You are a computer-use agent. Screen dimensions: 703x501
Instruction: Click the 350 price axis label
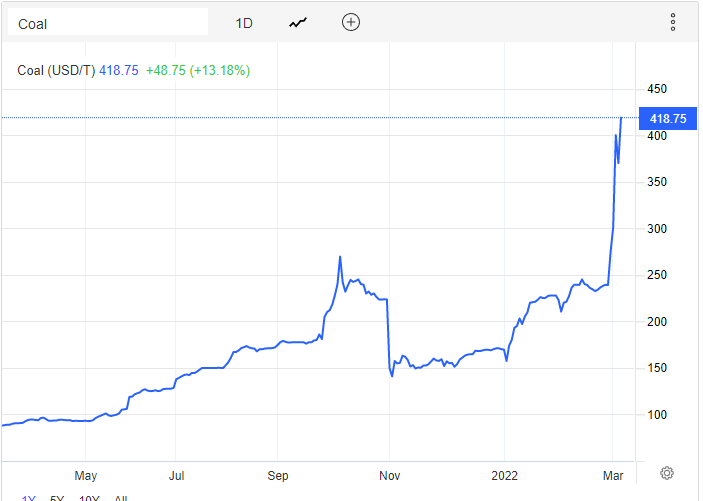[x=656, y=182]
